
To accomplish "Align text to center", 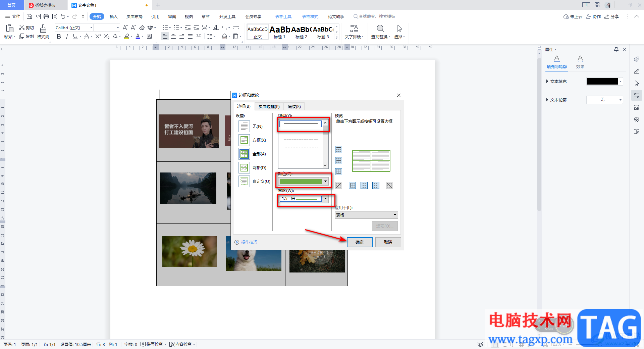I will pyautogui.click(x=173, y=36).
